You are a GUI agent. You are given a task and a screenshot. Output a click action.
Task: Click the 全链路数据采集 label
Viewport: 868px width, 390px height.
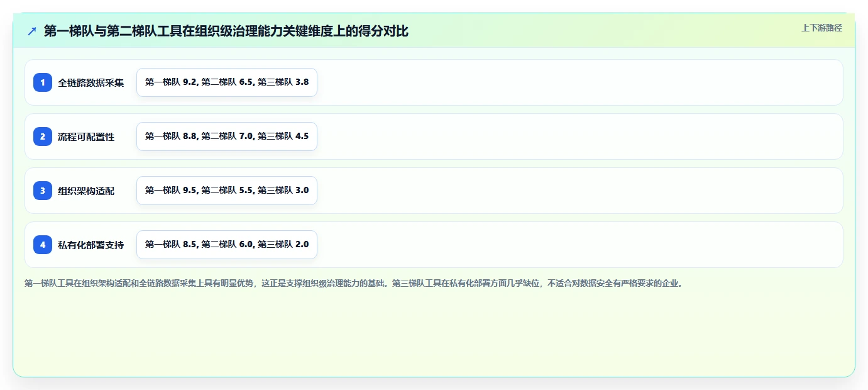[91, 82]
